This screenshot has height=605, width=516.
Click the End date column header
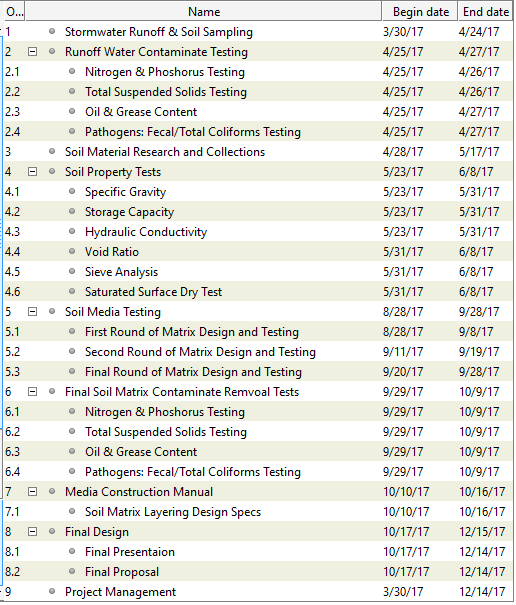[486, 12]
